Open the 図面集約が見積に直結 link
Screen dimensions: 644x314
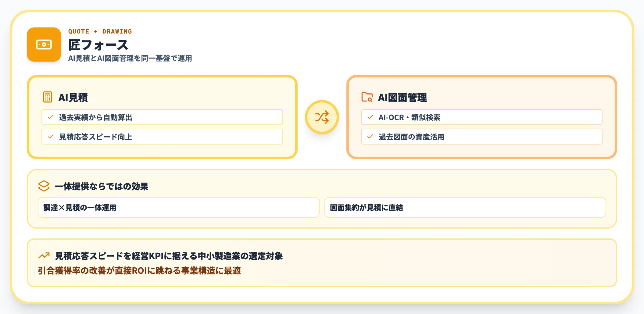point(466,207)
